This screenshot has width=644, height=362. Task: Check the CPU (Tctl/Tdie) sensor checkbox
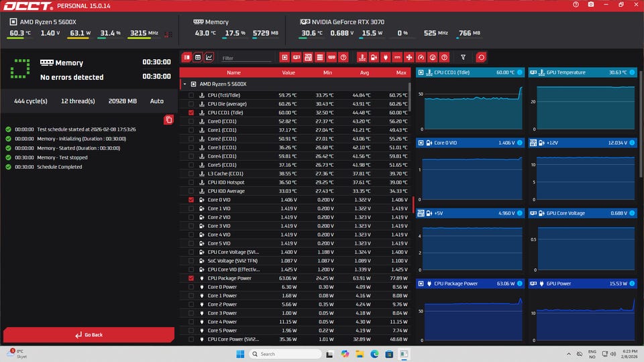tap(191, 95)
